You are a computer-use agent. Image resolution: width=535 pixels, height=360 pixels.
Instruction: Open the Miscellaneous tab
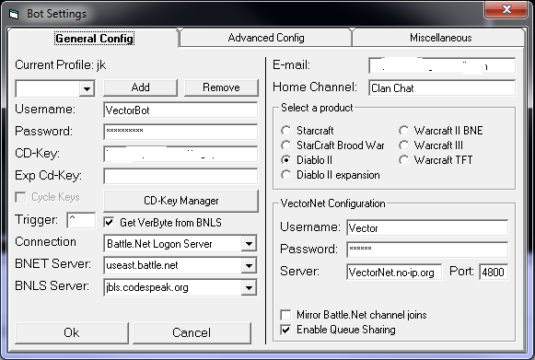[x=440, y=38]
